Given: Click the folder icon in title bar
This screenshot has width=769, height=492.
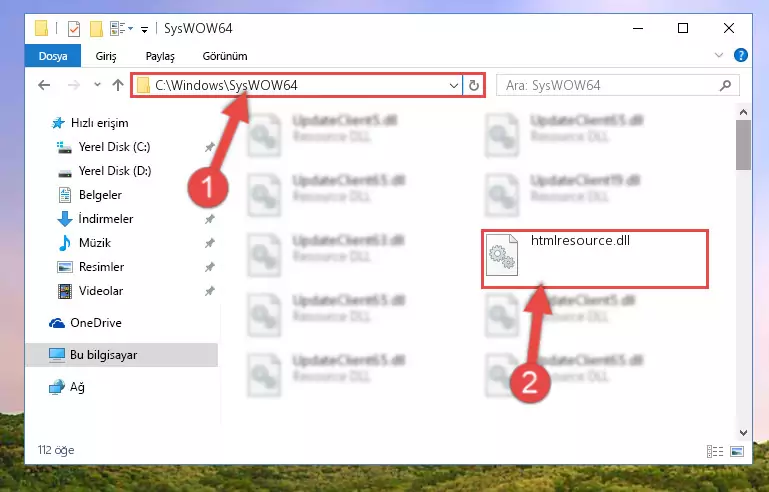Looking at the screenshot, I should pyautogui.click(x=42, y=28).
